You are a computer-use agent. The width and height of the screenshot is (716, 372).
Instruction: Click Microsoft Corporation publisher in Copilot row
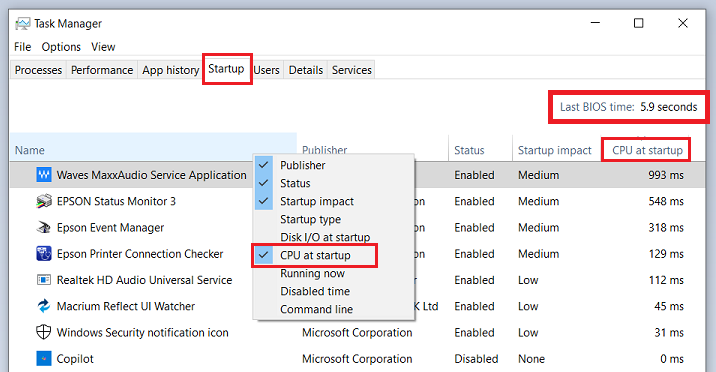click(357, 359)
